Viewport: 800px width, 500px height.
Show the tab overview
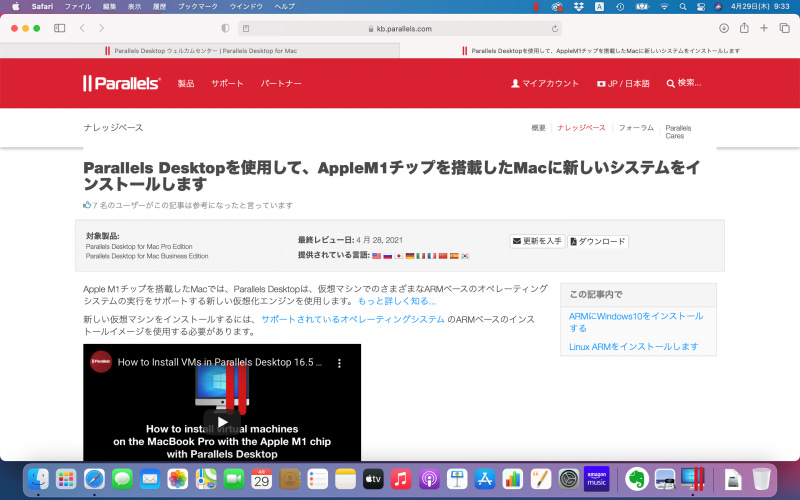[x=785, y=28]
